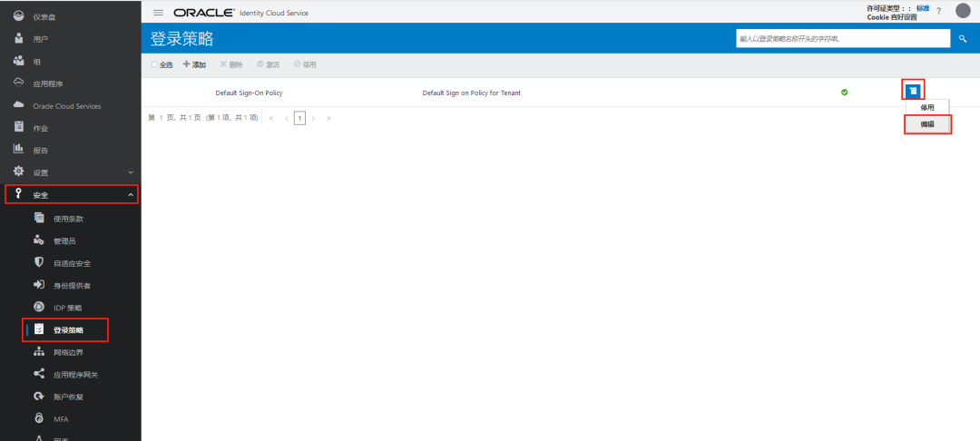Open 网络边界 in the sidebar

tap(68, 352)
